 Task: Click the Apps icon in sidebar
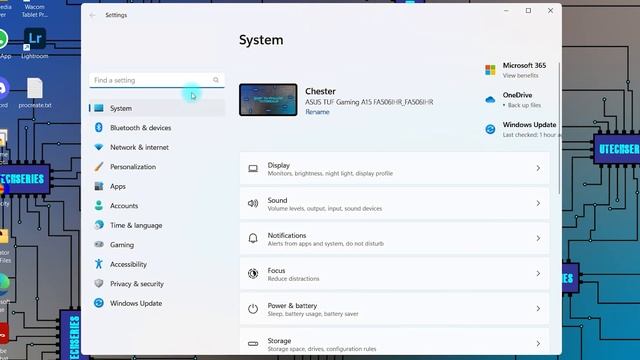pos(99,186)
